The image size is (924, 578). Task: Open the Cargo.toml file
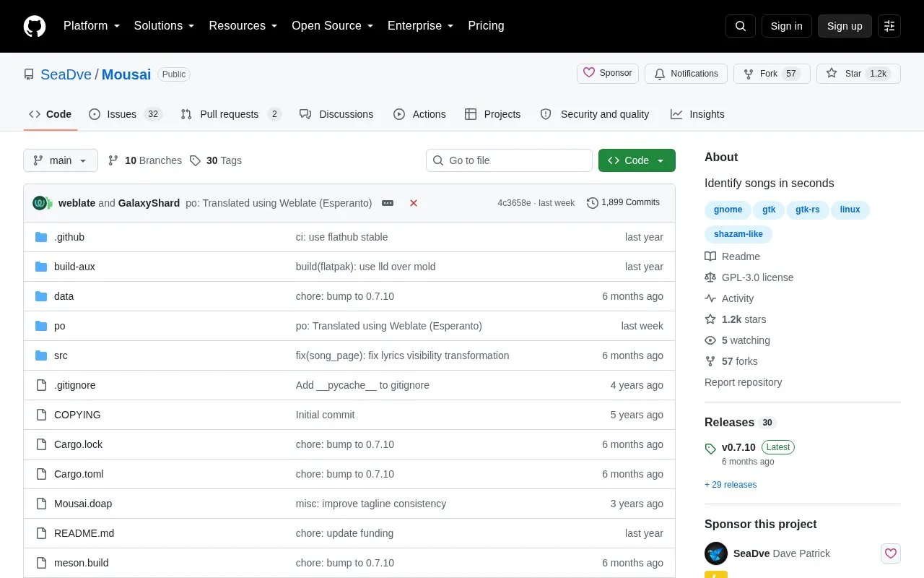(79, 474)
